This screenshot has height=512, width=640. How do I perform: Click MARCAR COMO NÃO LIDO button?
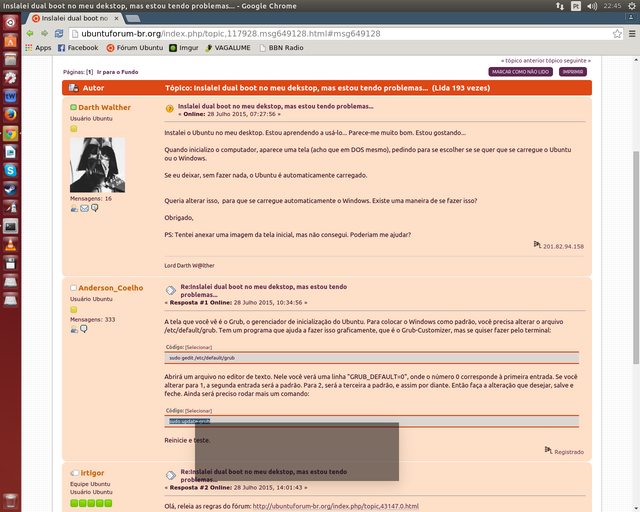coord(520,72)
